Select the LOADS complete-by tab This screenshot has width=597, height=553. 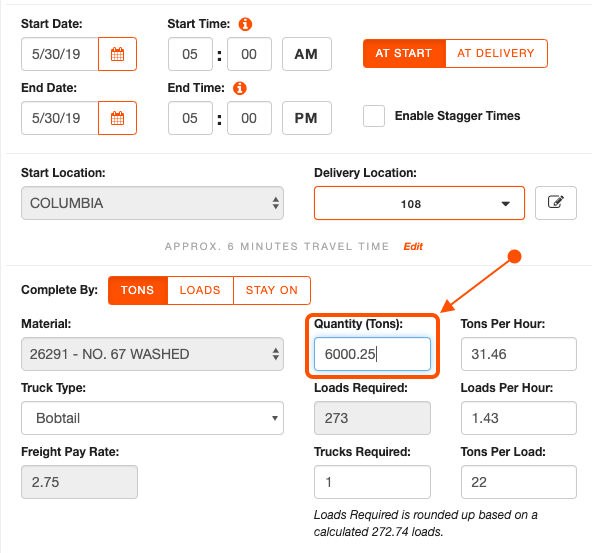[x=200, y=290]
